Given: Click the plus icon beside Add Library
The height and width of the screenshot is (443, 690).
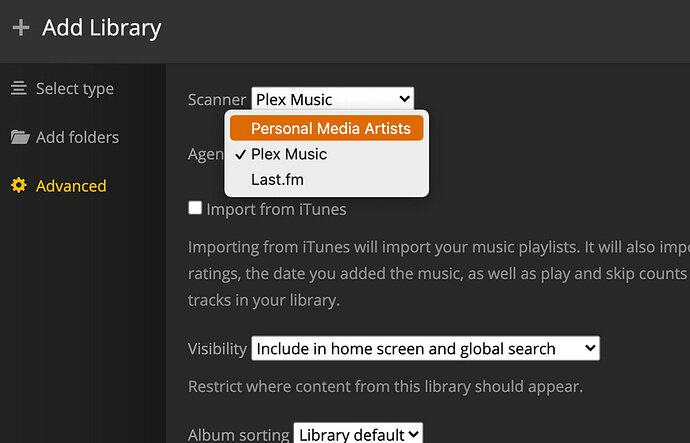Looking at the screenshot, I should point(21,28).
